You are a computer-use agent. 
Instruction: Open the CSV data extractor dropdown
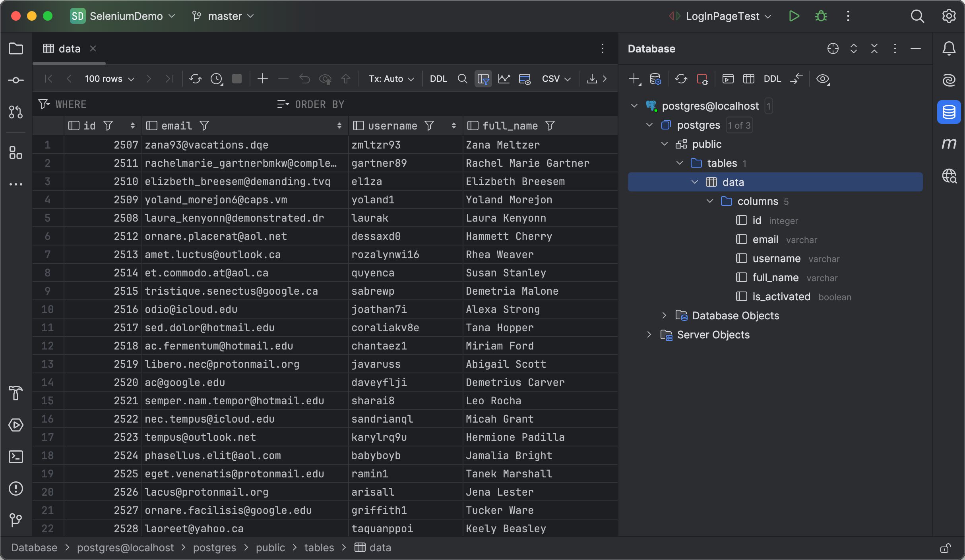[556, 79]
